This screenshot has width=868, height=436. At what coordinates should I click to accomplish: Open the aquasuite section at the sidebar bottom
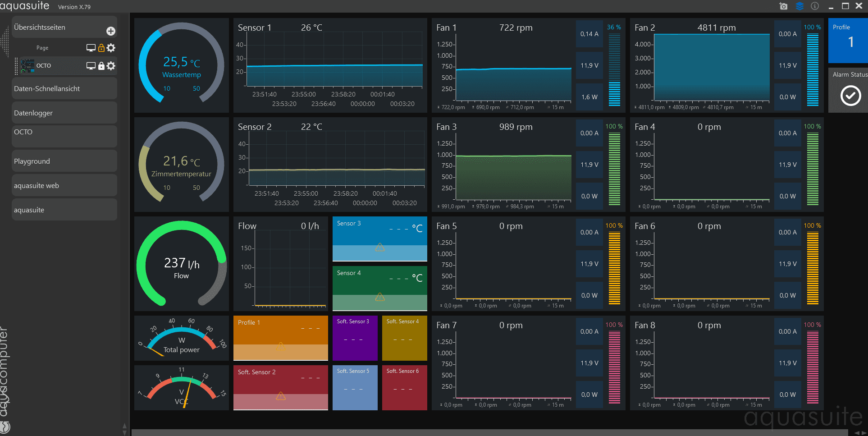64,210
